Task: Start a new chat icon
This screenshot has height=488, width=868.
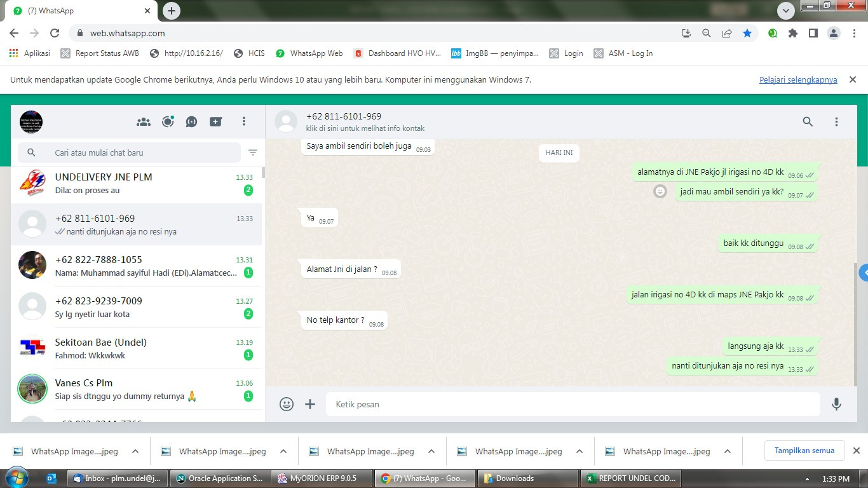Action: [x=216, y=121]
